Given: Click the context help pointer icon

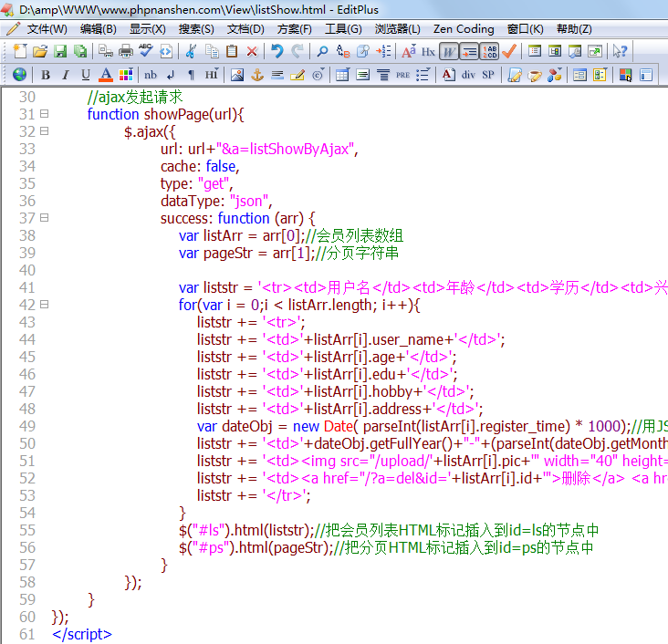Looking at the screenshot, I should (621, 51).
